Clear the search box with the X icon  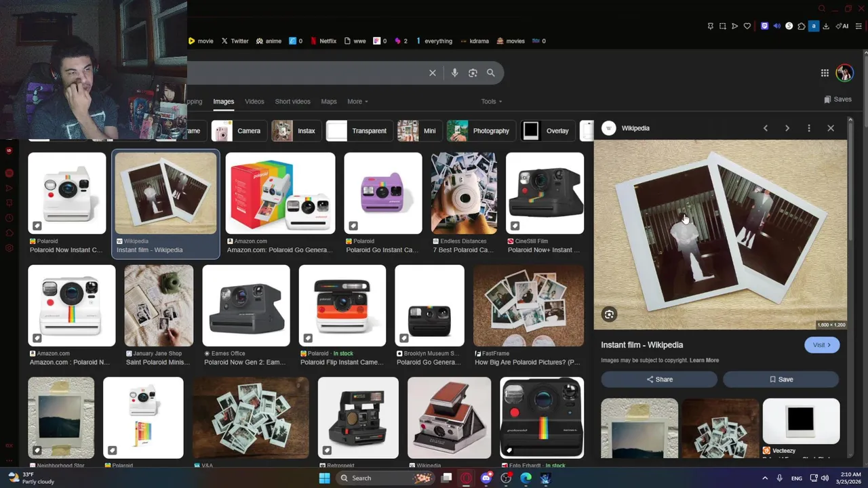433,73
